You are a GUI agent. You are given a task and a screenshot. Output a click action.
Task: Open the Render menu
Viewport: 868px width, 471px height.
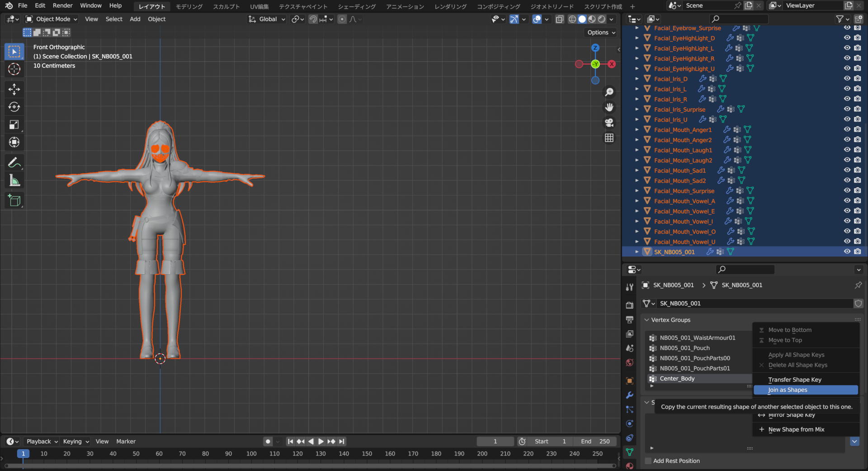(x=63, y=5)
